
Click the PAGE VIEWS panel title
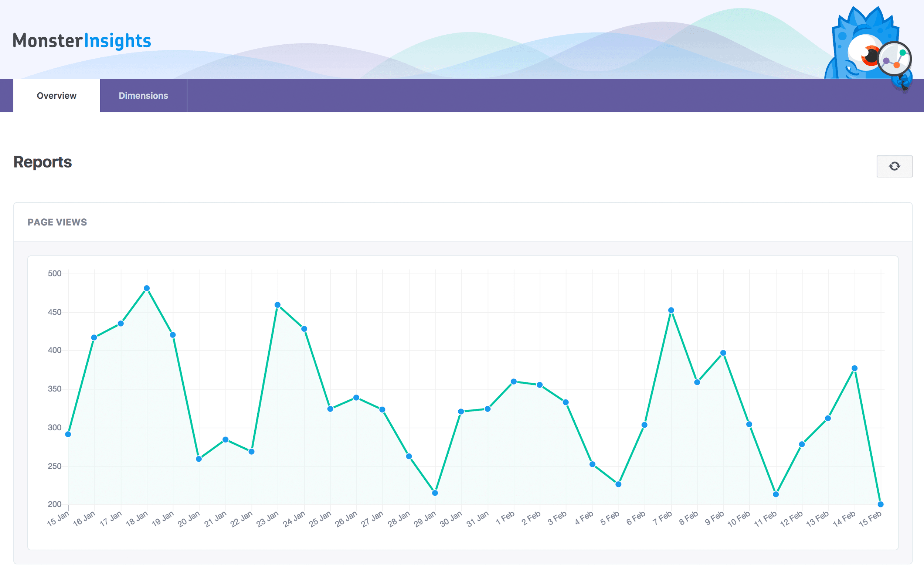pos(57,222)
